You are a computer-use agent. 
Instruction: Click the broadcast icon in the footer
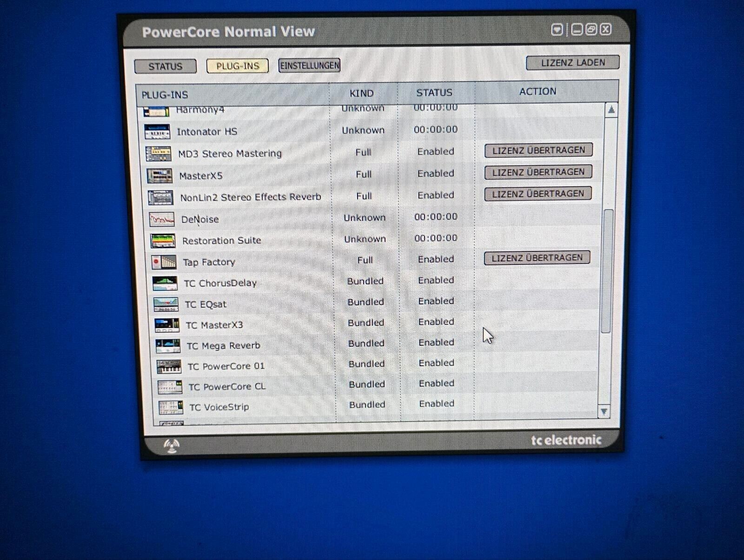172,446
